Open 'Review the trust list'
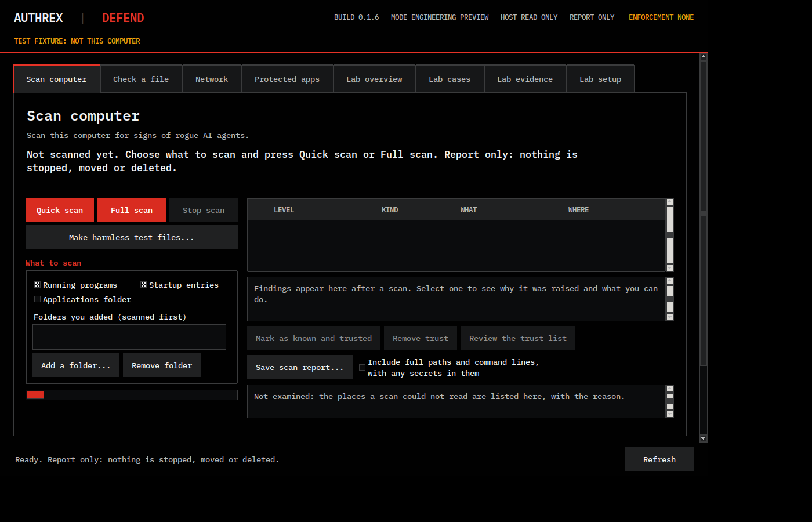 tap(518, 338)
